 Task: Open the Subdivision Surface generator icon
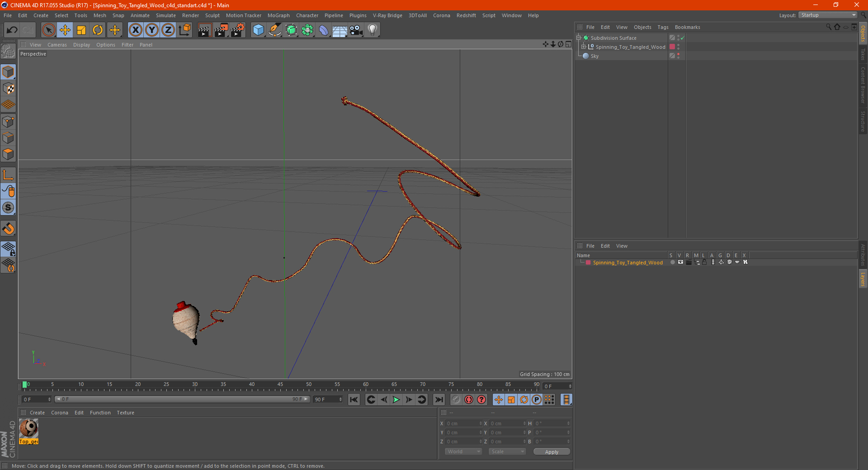[291, 30]
